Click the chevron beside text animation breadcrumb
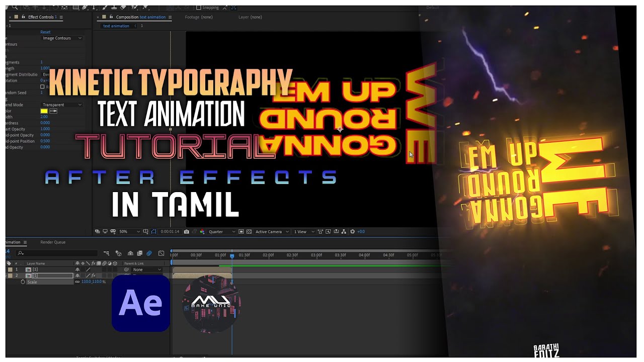The height and width of the screenshot is (362, 644). click(x=135, y=26)
